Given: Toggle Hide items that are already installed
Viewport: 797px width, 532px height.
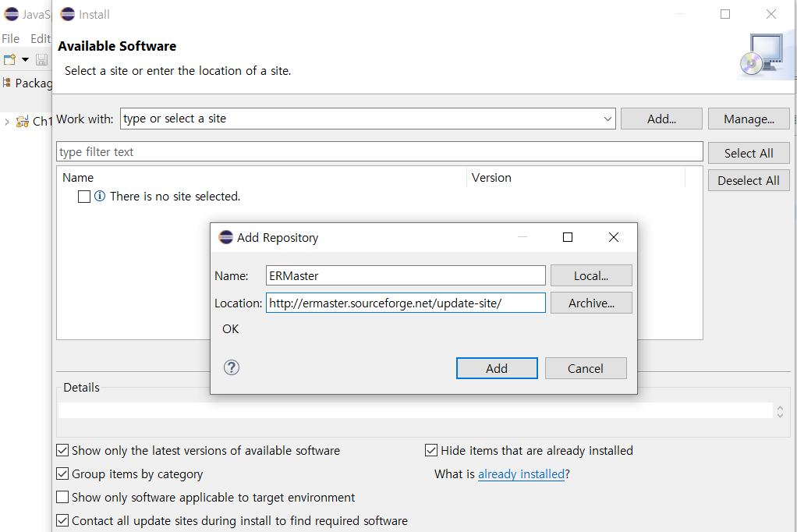Looking at the screenshot, I should tap(431, 450).
